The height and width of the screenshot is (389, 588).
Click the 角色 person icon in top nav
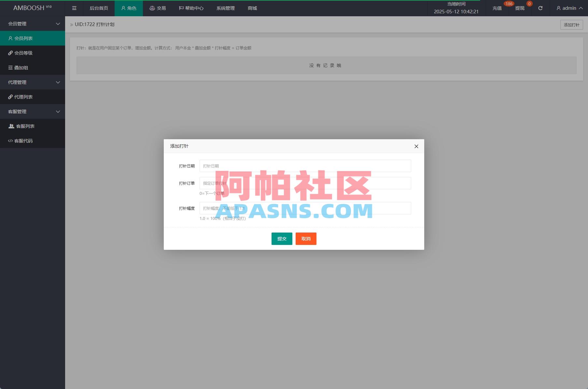pos(123,8)
